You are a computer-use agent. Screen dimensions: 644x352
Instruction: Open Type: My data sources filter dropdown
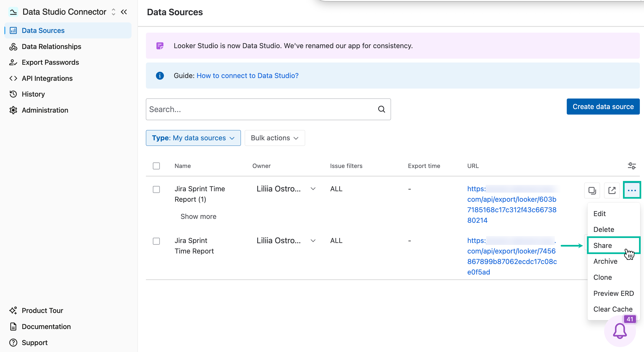pyautogui.click(x=193, y=138)
